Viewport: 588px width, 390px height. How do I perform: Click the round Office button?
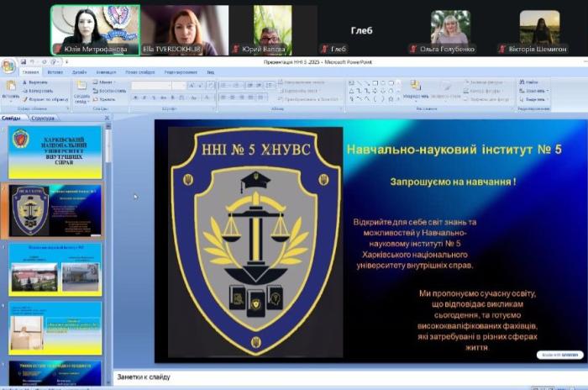(8, 66)
